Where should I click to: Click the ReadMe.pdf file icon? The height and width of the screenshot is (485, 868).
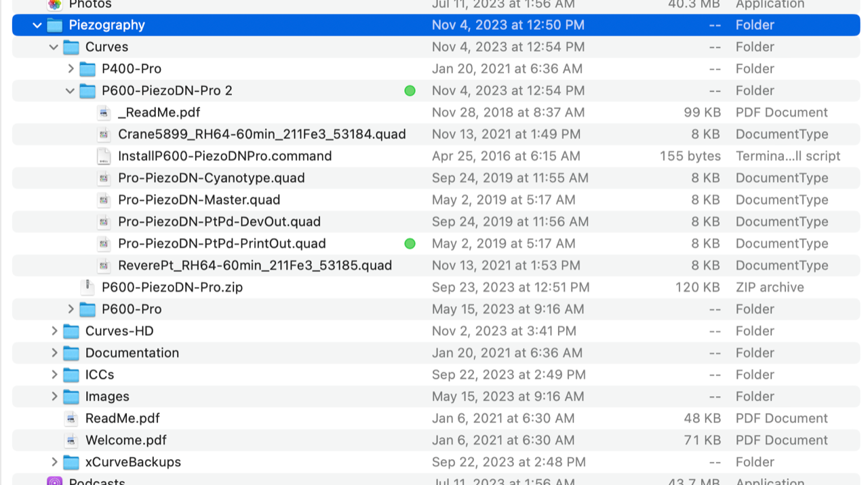[x=71, y=419]
